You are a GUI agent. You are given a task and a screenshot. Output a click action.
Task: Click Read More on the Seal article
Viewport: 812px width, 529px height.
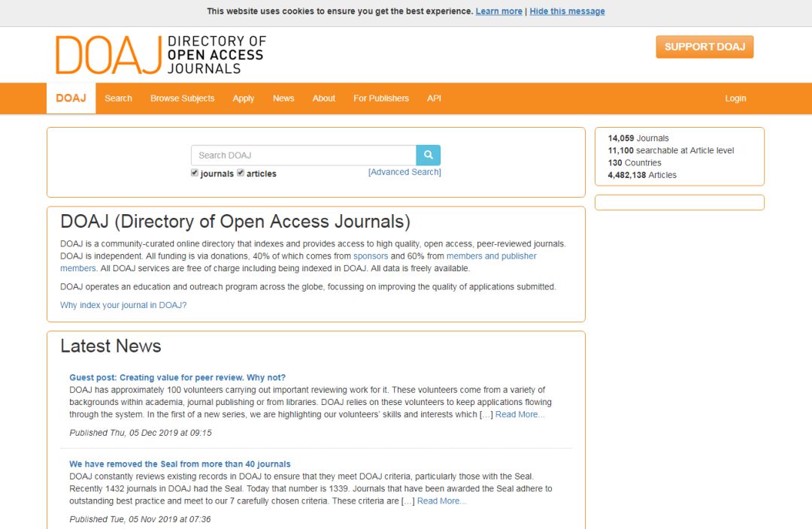coord(442,501)
